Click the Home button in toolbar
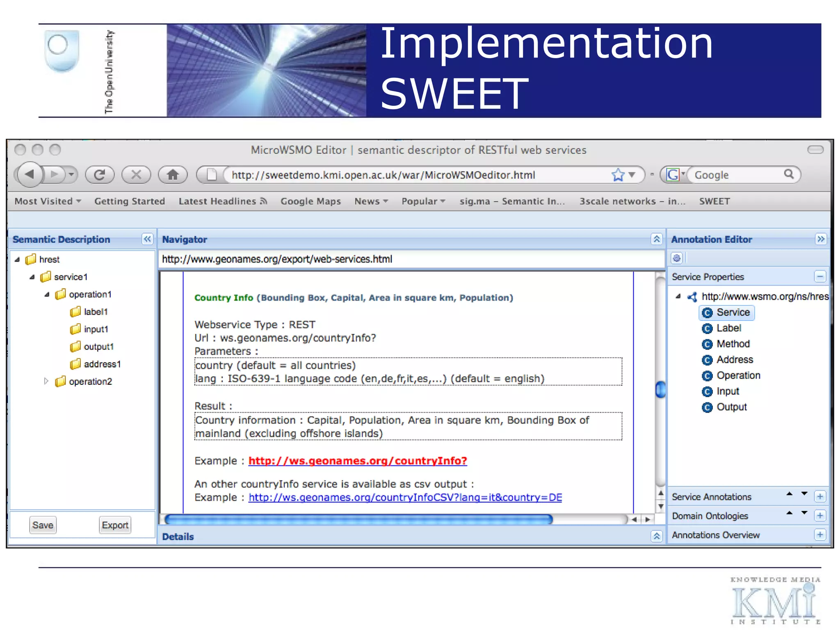The image size is (840, 630). 173,175
